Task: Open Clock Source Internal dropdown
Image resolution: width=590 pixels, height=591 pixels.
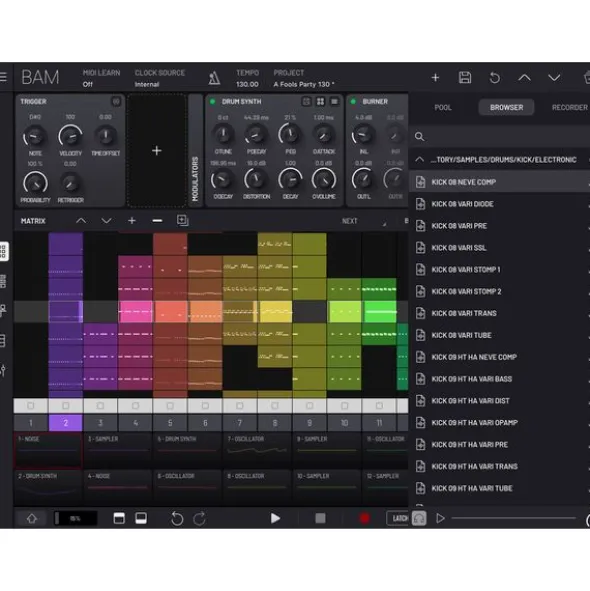Action: click(x=159, y=78)
